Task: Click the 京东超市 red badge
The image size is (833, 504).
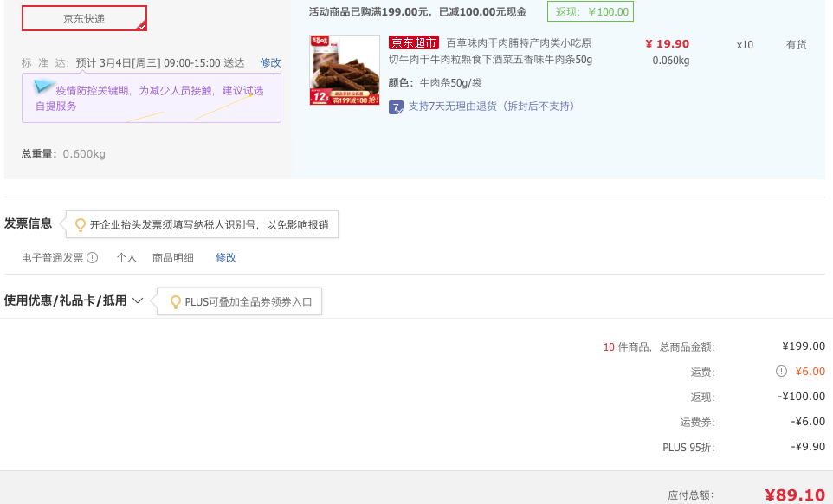Action: (414, 42)
